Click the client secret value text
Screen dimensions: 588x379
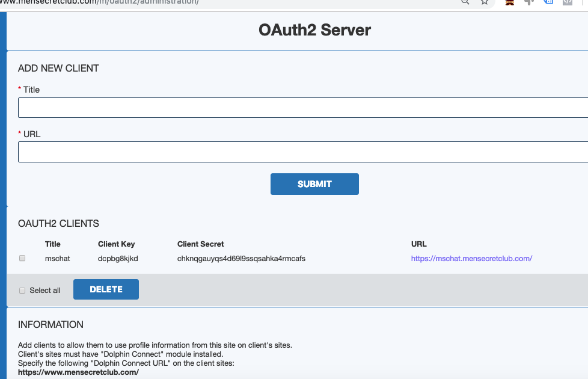pyautogui.click(x=241, y=259)
